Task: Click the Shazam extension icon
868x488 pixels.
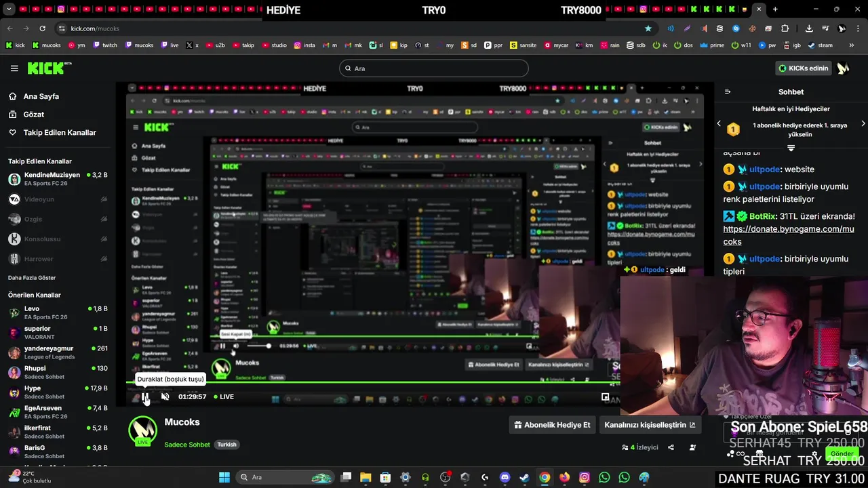Action: pos(736,28)
